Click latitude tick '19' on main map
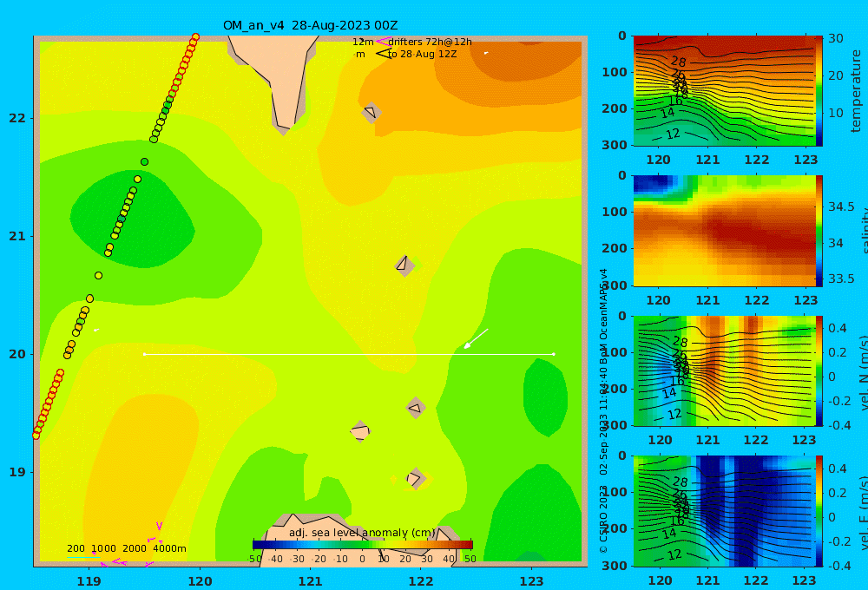 coord(17,472)
